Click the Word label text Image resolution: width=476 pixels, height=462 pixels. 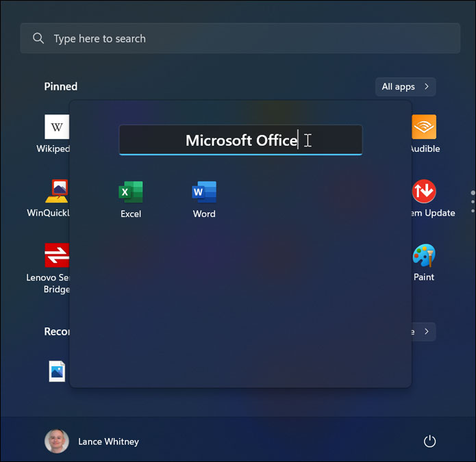[x=204, y=214]
